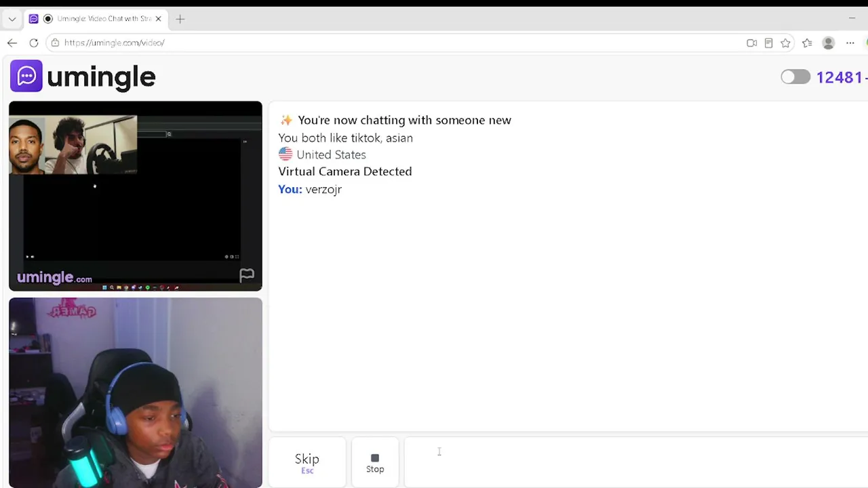The width and height of the screenshot is (868, 488).
Task: Report the stranger using the flag icon
Action: click(x=247, y=274)
